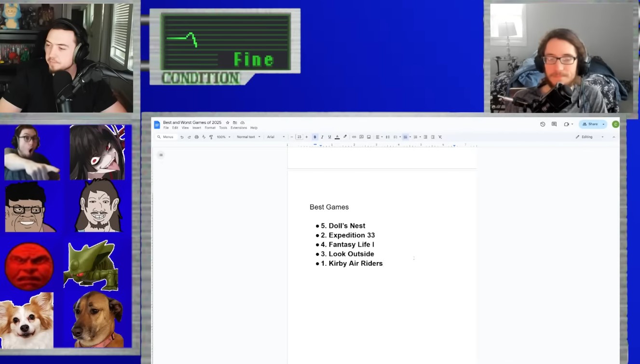The height and width of the screenshot is (364, 640).
Task: Decrease the paragraph indent
Action: (x=425, y=137)
